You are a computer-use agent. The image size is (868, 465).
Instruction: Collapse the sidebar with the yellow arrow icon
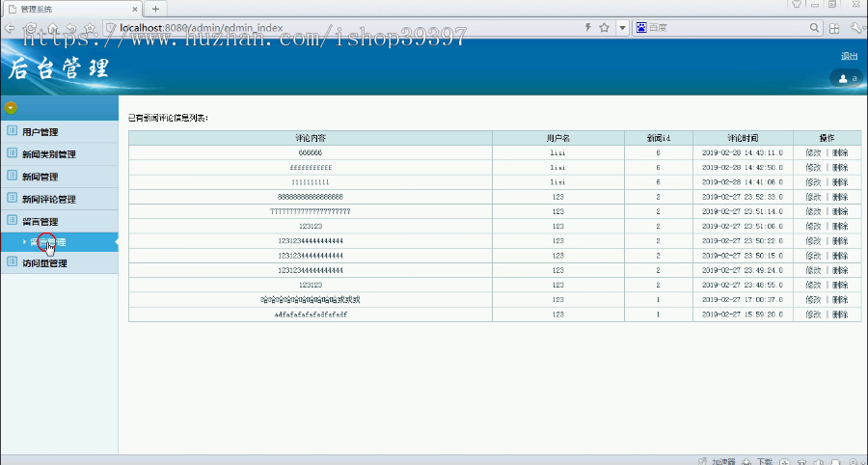point(10,108)
